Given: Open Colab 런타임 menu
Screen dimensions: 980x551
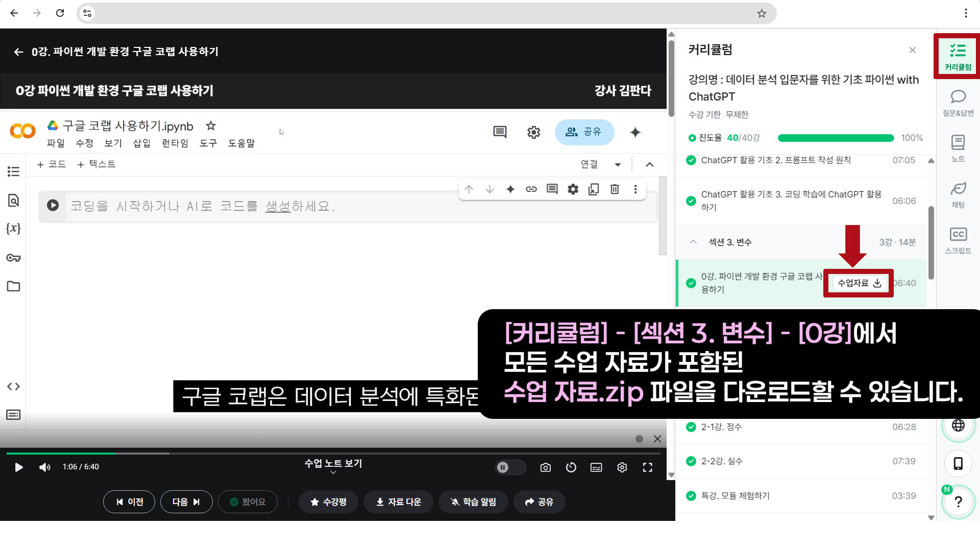Looking at the screenshot, I should click(x=175, y=143).
